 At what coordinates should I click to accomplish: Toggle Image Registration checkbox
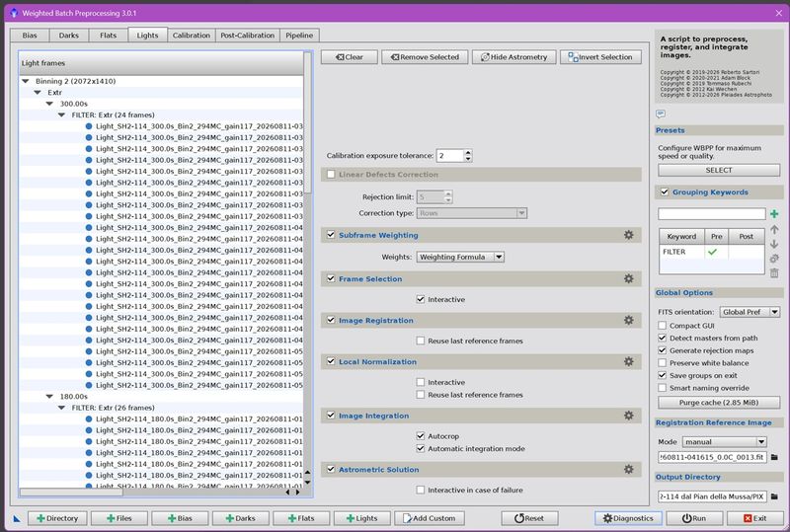331,320
